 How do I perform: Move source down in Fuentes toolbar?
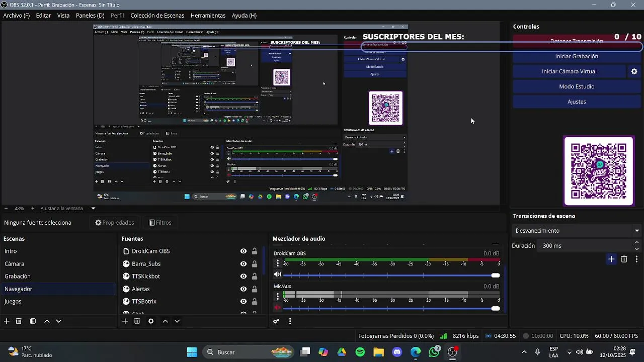tap(177, 321)
